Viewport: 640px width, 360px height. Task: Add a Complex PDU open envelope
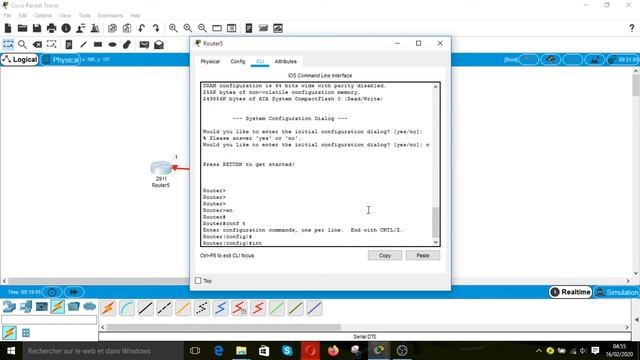click(159, 44)
